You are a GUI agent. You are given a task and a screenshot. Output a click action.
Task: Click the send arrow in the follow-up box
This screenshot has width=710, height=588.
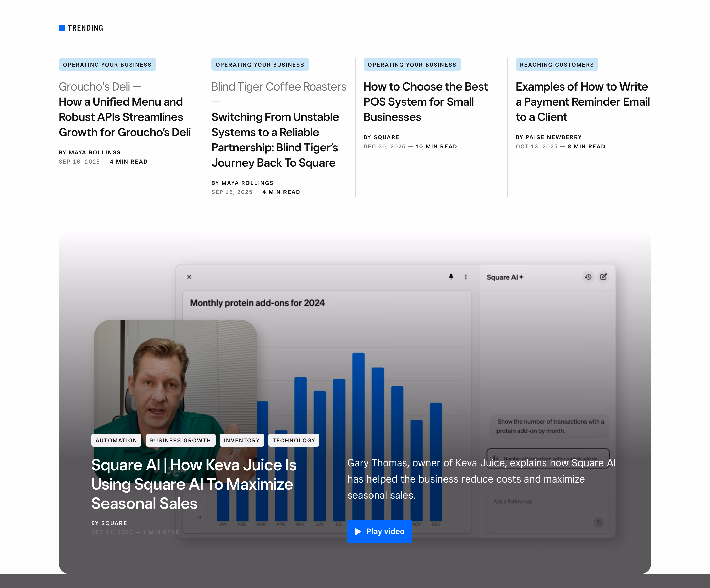click(598, 522)
